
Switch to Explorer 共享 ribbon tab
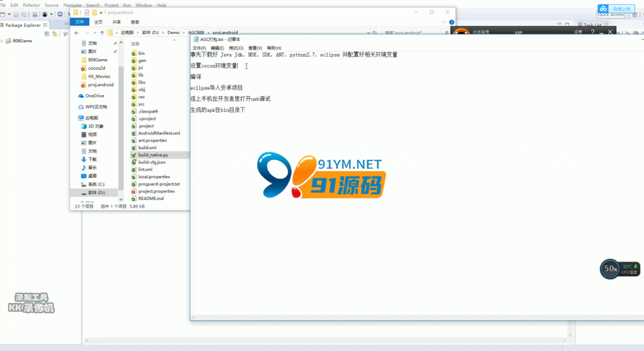click(x=116, y=22)
